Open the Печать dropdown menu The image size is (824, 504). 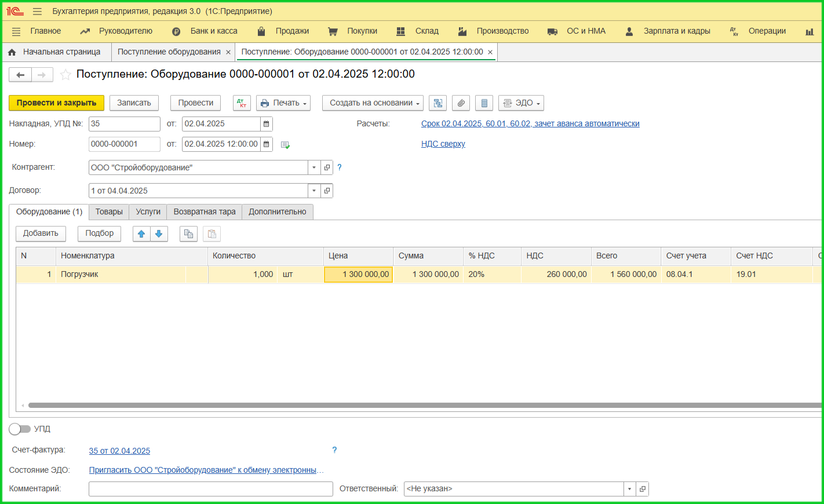click(x=283, y=103)
